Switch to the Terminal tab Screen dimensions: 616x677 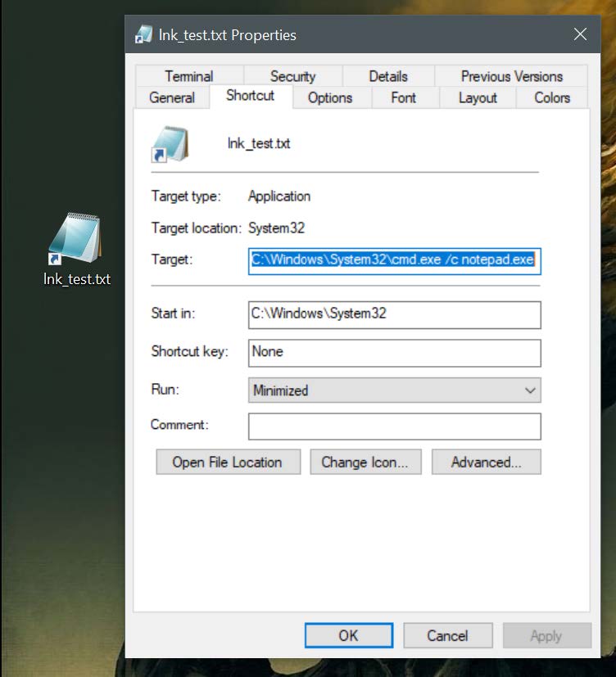click(189, 76)
